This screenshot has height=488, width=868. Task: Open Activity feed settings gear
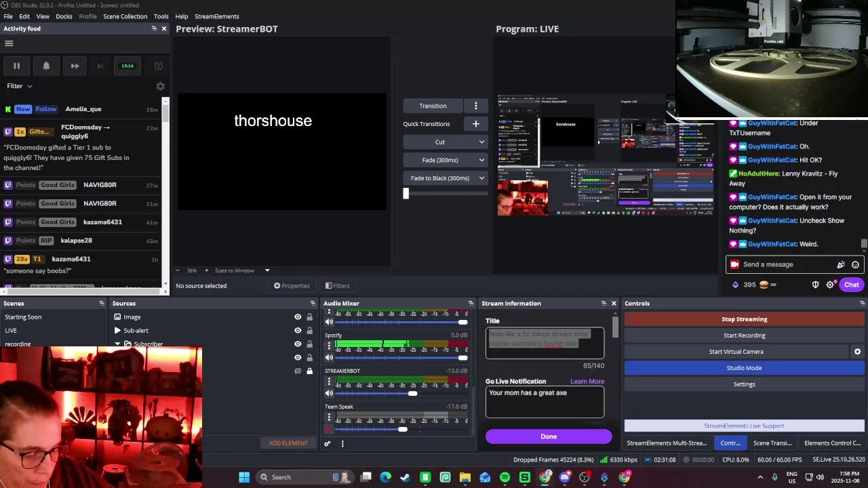click(160, 86)
